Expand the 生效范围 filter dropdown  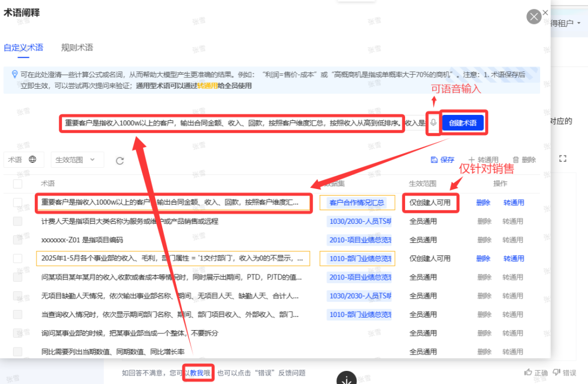(x=77, y=160)
